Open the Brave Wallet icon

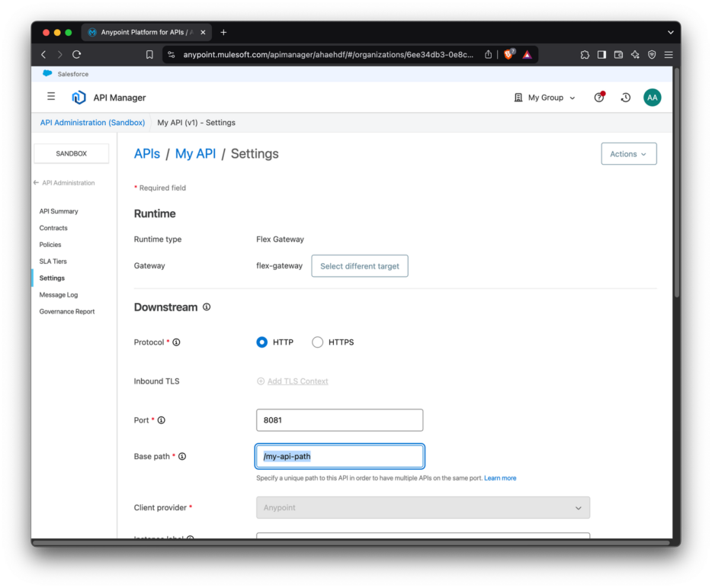[x=618, y=54]
